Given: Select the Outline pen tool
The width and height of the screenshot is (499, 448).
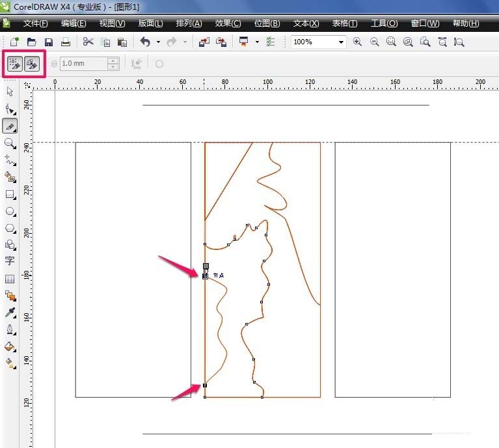Looking at the screenshot, I should (x=10, y=329).
